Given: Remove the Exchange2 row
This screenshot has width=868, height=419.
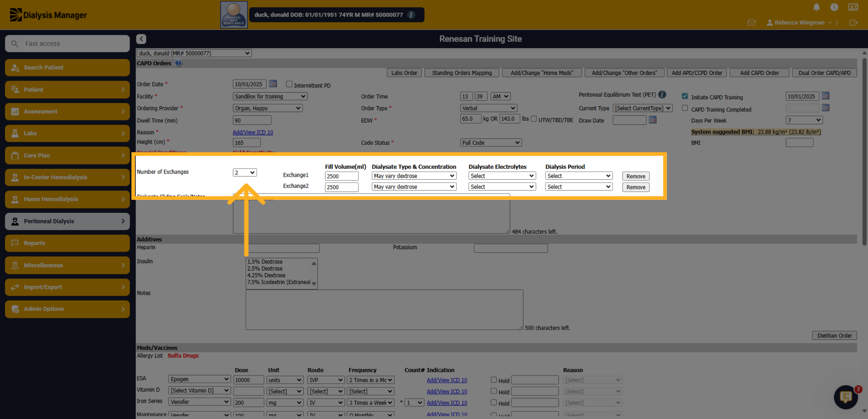Looking at the screenshot, I should click(635, 187).
